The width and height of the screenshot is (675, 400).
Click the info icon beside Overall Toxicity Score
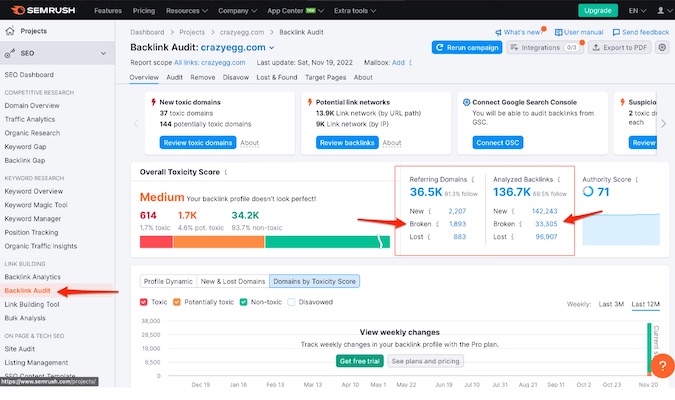[226, 172]
